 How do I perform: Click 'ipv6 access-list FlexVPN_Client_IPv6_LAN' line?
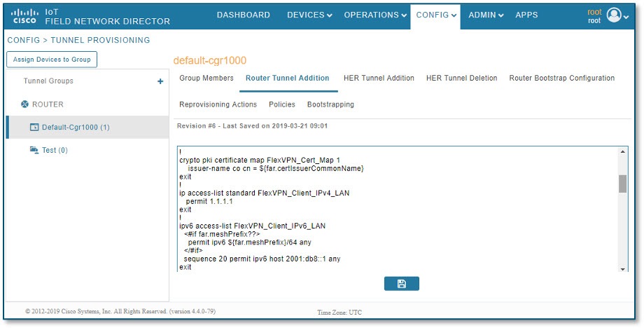coord(252,226)
